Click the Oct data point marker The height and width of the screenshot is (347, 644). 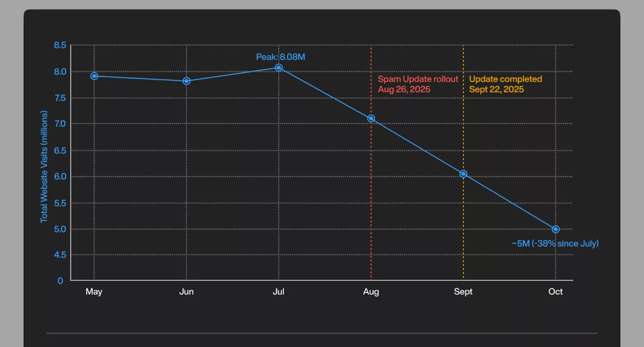point(555,229)
